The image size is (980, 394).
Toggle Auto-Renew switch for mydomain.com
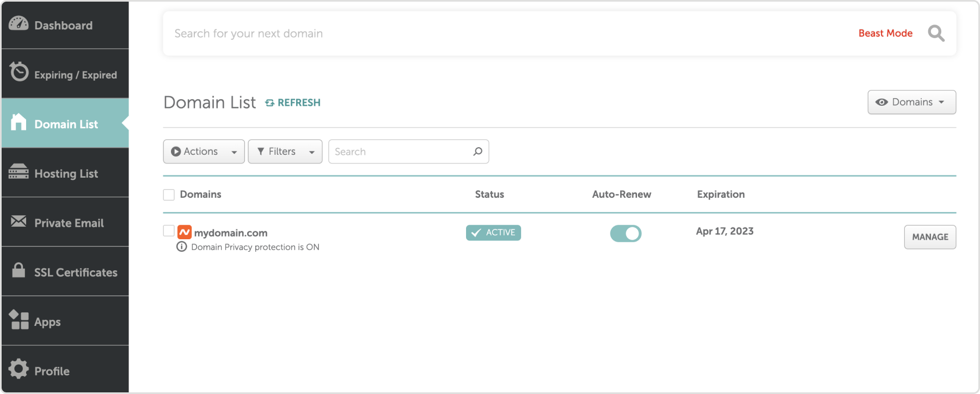click(626, 233)
